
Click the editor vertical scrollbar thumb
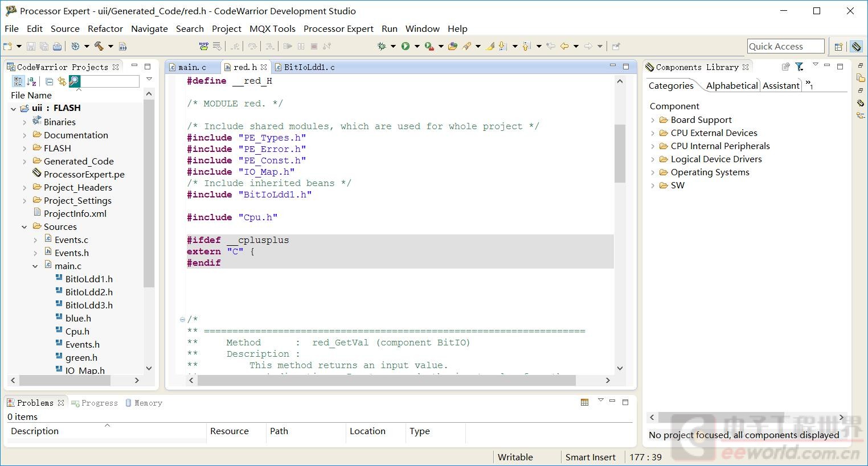[620, 154]
